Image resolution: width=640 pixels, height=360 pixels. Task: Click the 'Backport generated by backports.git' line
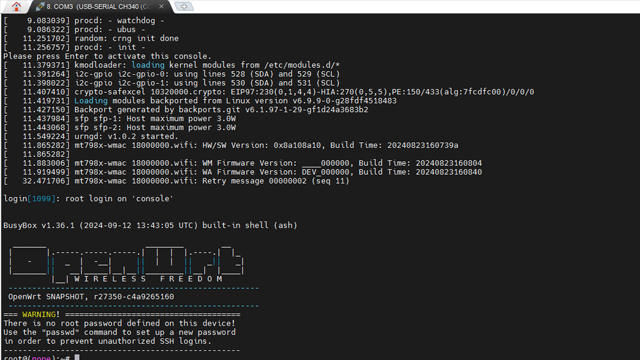(186, 109)
